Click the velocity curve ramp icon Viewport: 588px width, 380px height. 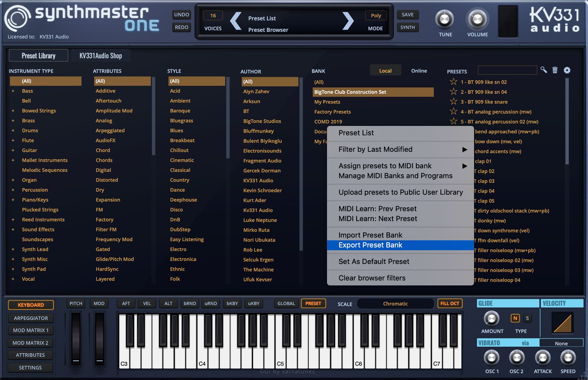(x=562, y=323)
